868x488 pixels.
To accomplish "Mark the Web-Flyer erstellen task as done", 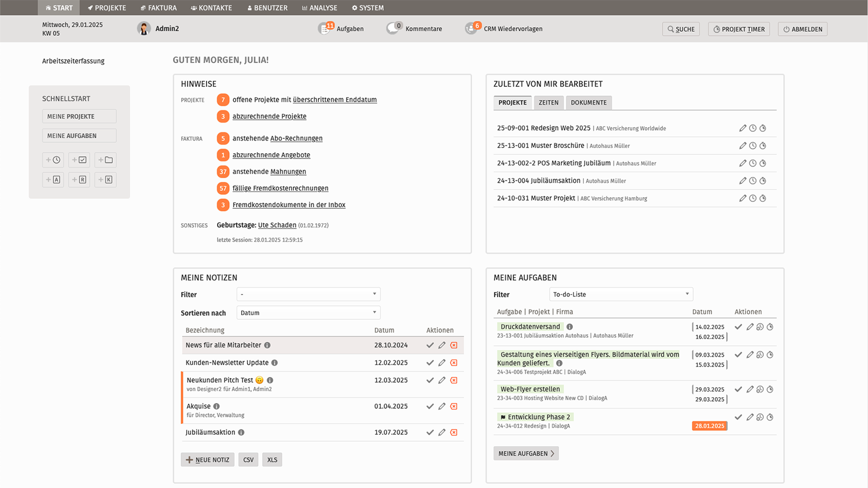I will 738,390.
